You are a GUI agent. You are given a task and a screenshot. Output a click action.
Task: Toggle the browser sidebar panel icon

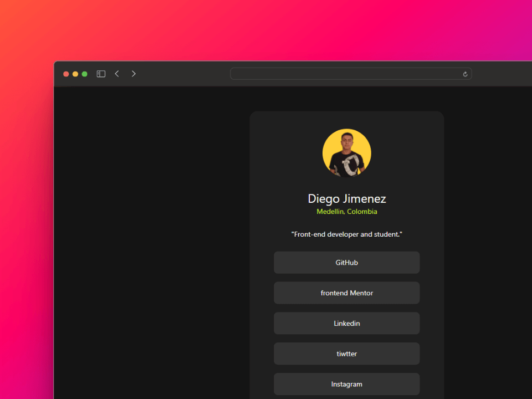coord(101,74)
